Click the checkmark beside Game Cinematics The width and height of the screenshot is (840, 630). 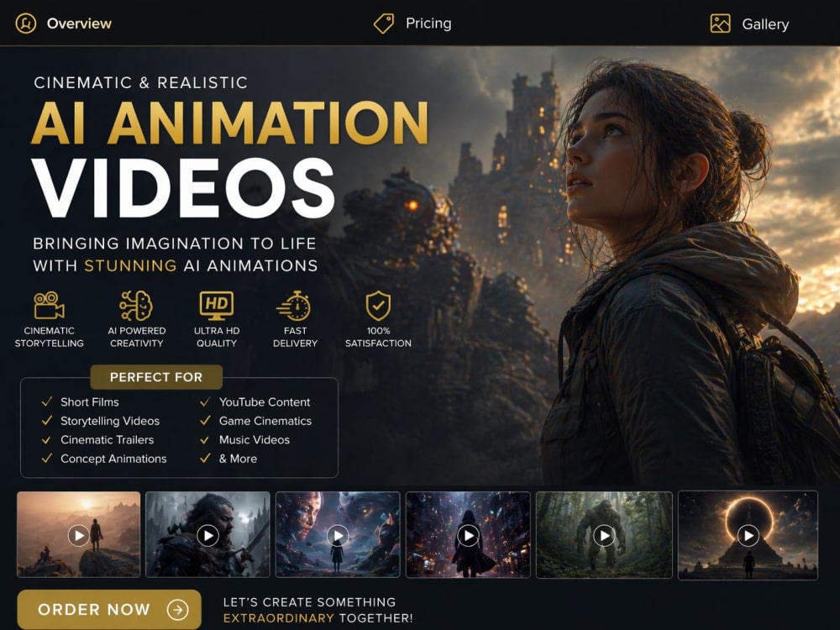coord(205,421)
